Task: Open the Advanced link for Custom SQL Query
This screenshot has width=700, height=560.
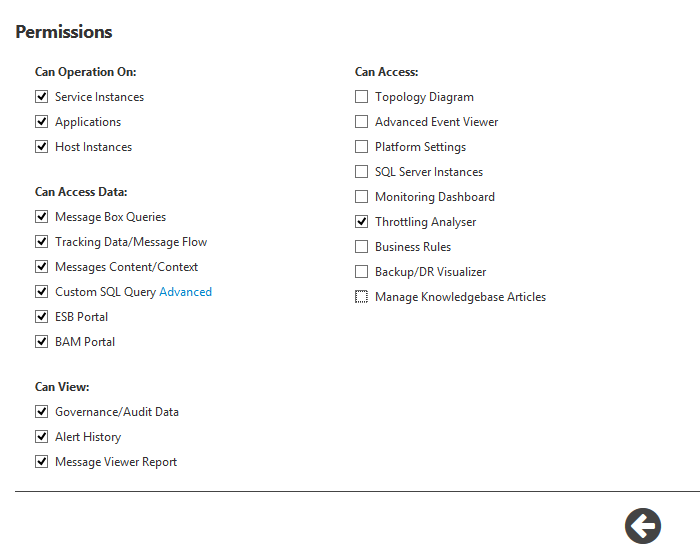Action: point(185,292)
